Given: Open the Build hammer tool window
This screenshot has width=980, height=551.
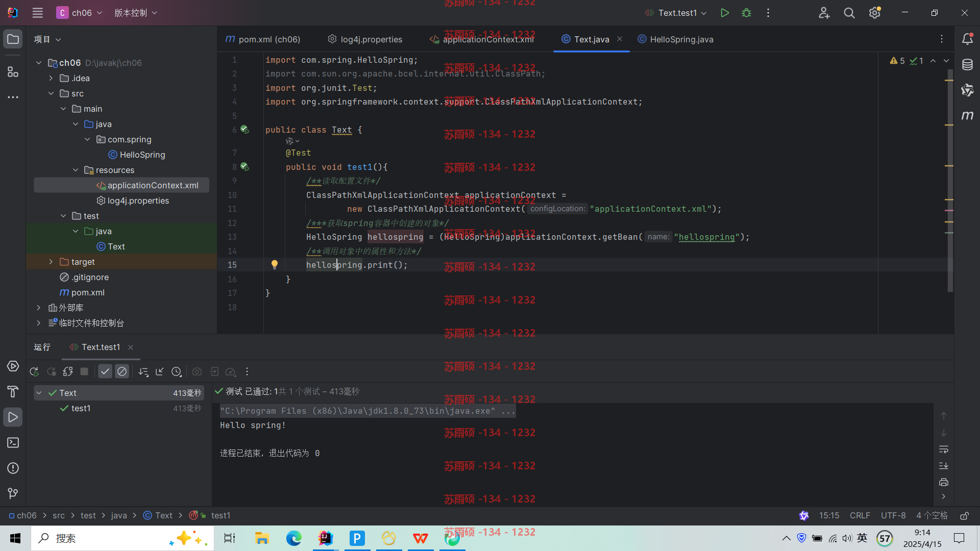Looking at the screenshot, I should 13,392.
